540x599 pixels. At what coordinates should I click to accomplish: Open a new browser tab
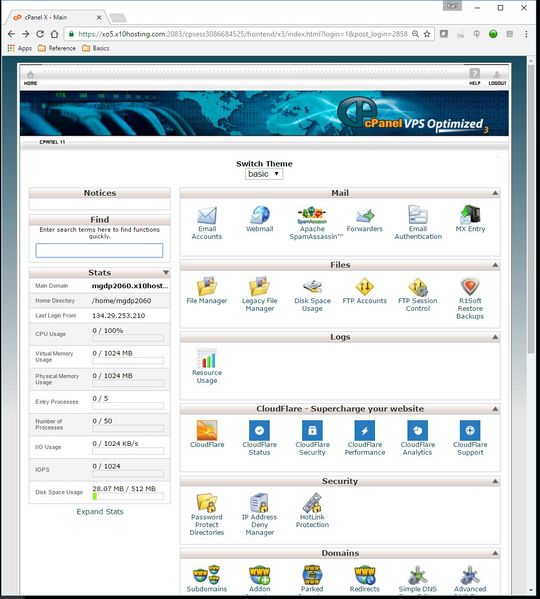click(x=118, y=18)
